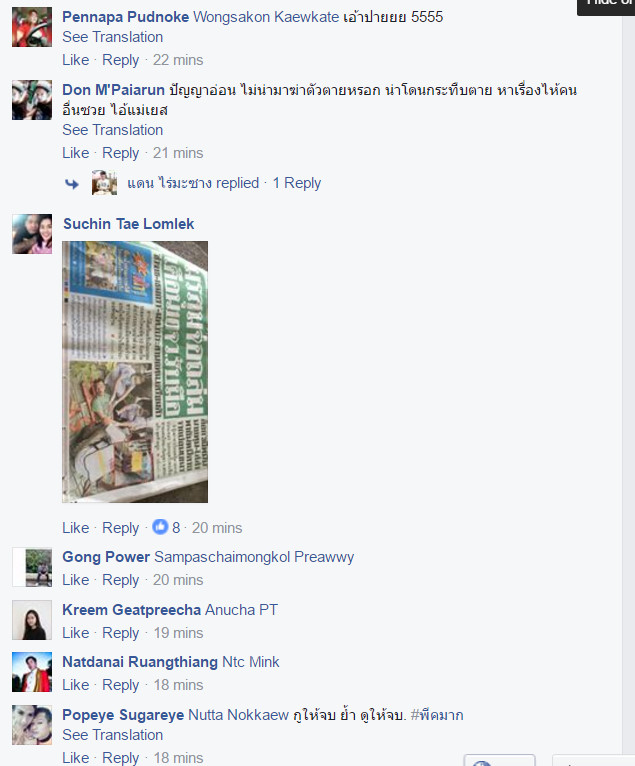Like Natdanai Ruangthiang's comment

[x=76, y=685]
